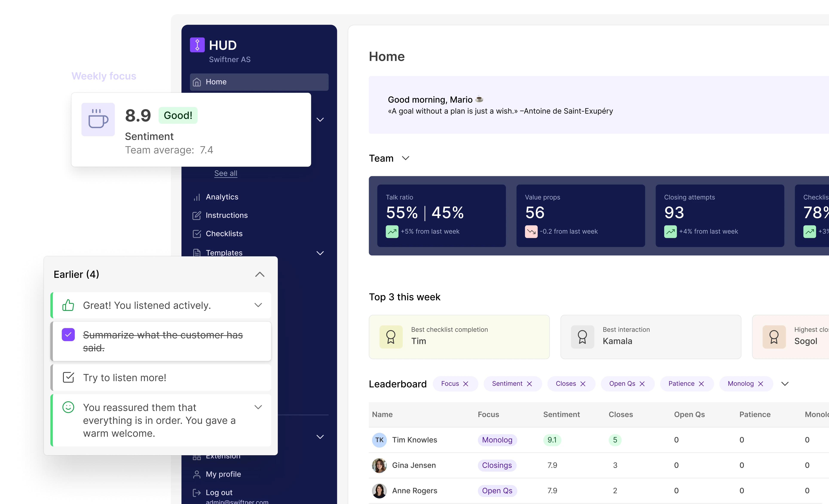
Task: Click the Closing attempts upward trend icon
Action: pos(670,231)
